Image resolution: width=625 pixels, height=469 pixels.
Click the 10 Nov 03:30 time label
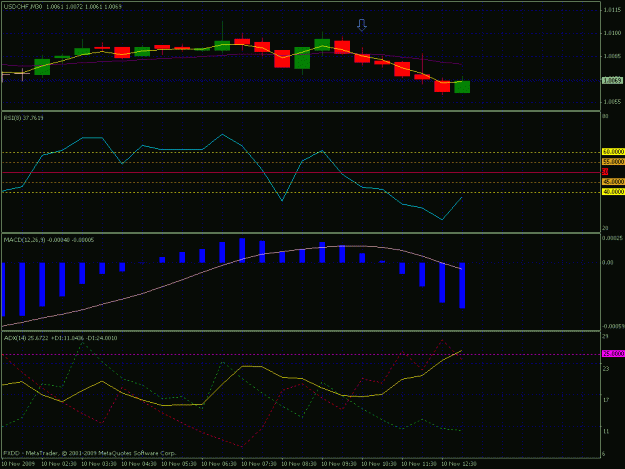pyautogui.click(x=98, y=464)
